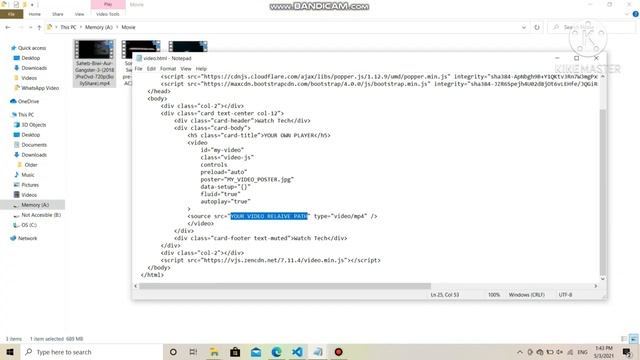
Task: Open the notification center icon
Action: tap(627, 352)
